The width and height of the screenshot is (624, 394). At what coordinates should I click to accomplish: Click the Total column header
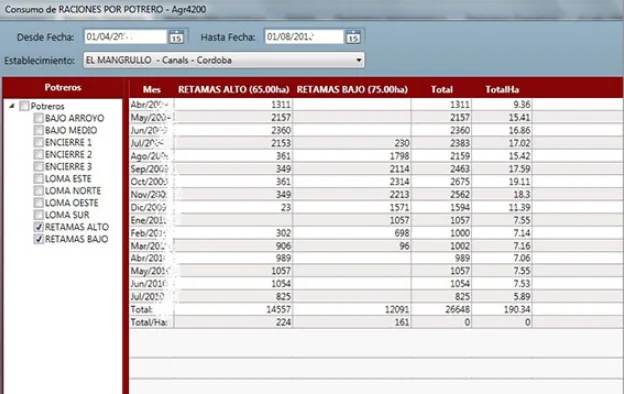(x=442, y=89)
